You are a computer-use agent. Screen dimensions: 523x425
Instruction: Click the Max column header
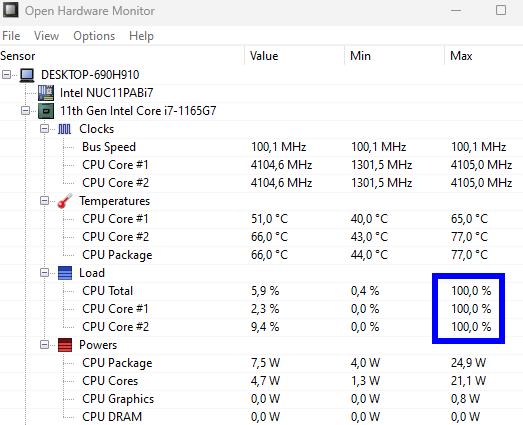coord(484,56)
